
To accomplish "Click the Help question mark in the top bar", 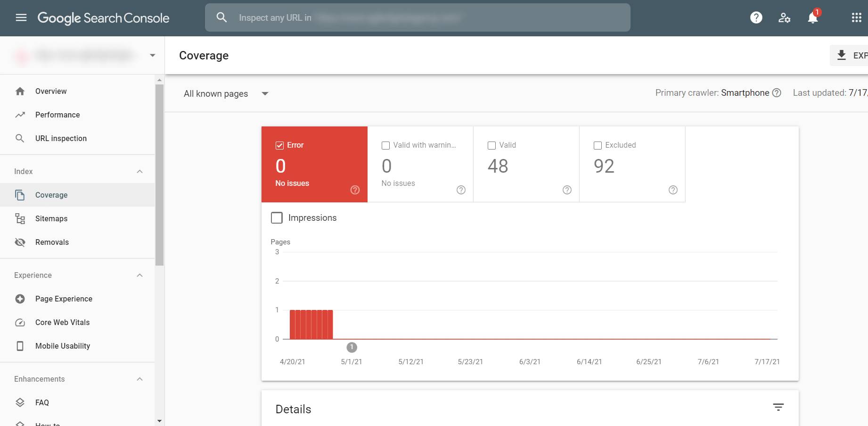I will point(756,17).
